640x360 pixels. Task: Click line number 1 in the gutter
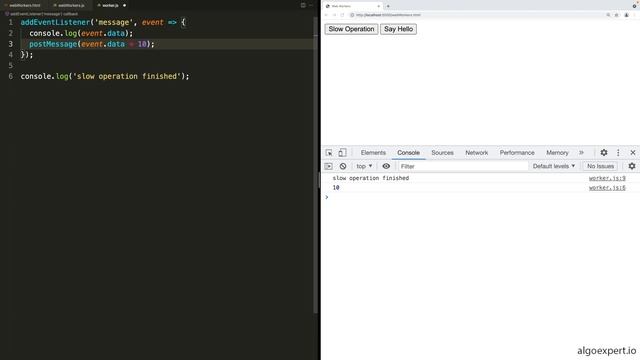[11, 22]
